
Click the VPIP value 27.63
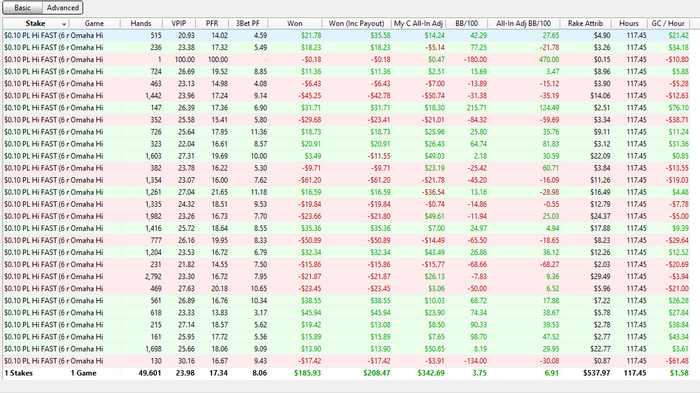[x=187, y=288]
